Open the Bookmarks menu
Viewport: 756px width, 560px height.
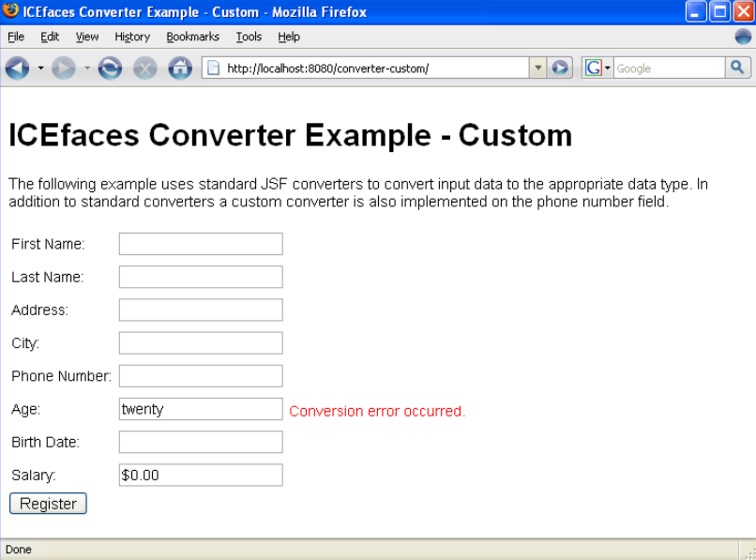coord(192,37)
